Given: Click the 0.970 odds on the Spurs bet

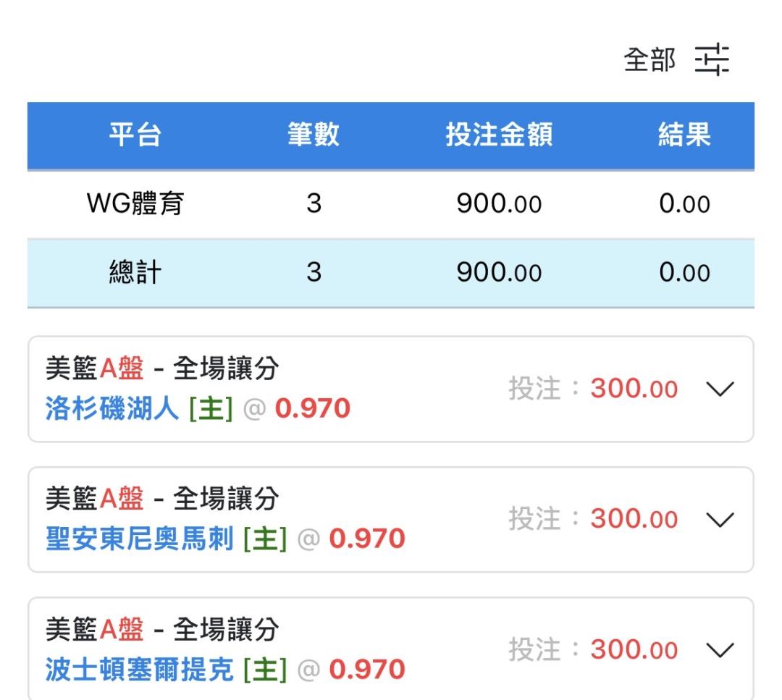Looking at the screenshot, I should (366, 539).
